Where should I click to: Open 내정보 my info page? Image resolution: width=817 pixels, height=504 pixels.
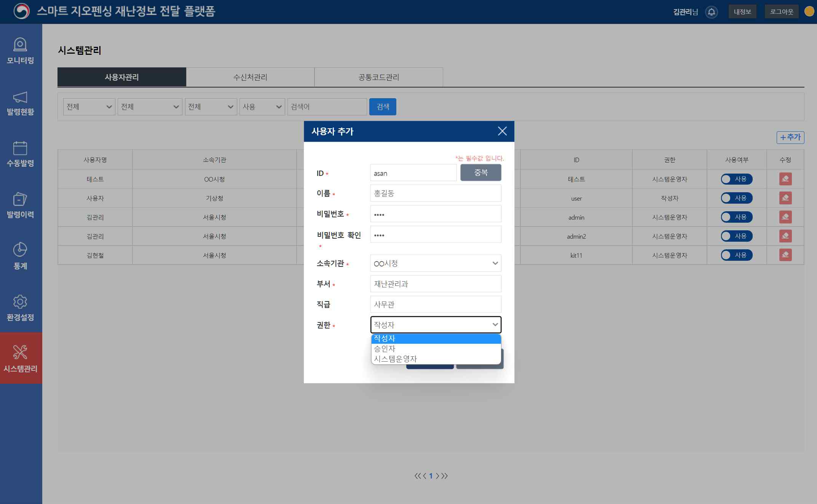(742, 12)
